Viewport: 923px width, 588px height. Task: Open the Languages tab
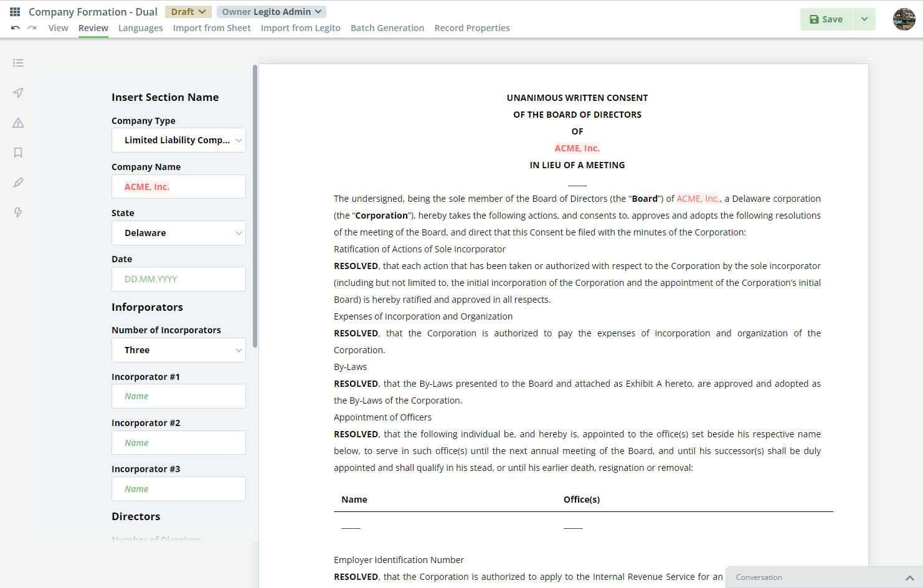(141, 28)
